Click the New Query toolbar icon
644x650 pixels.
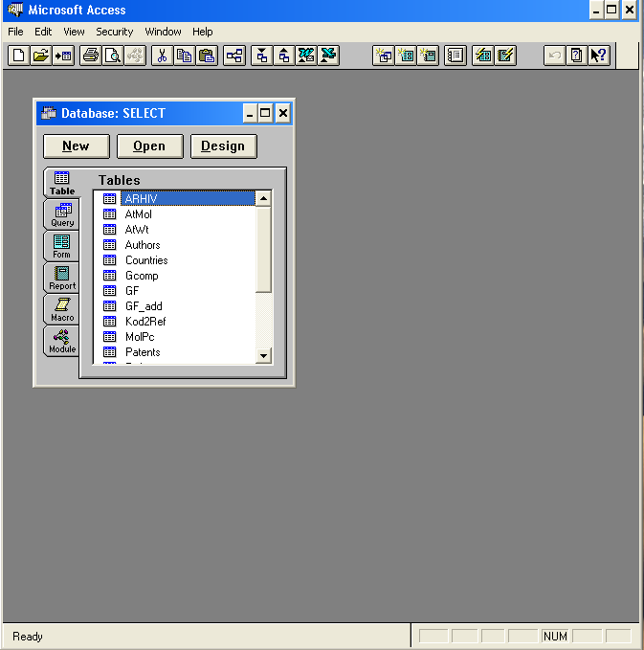point(384,56)
